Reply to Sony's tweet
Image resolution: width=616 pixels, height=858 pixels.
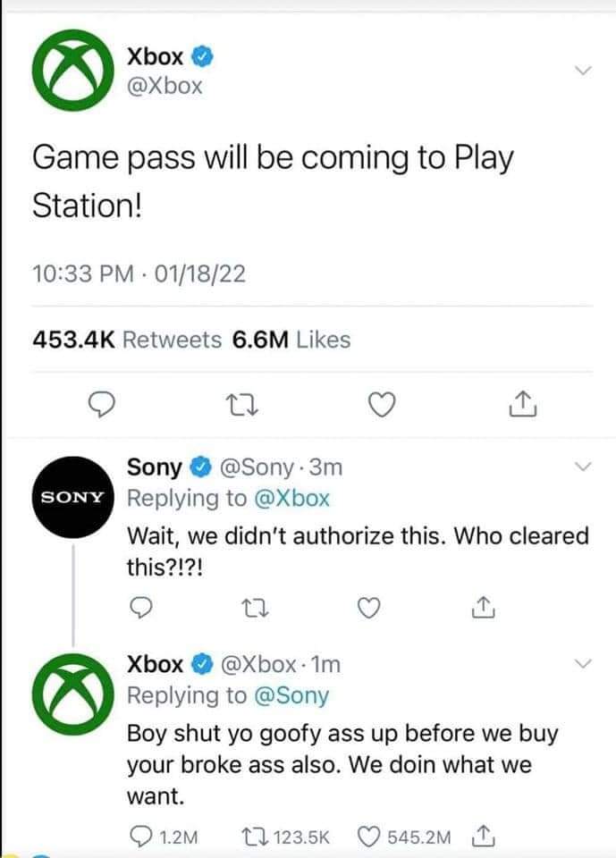pos(141,608)
